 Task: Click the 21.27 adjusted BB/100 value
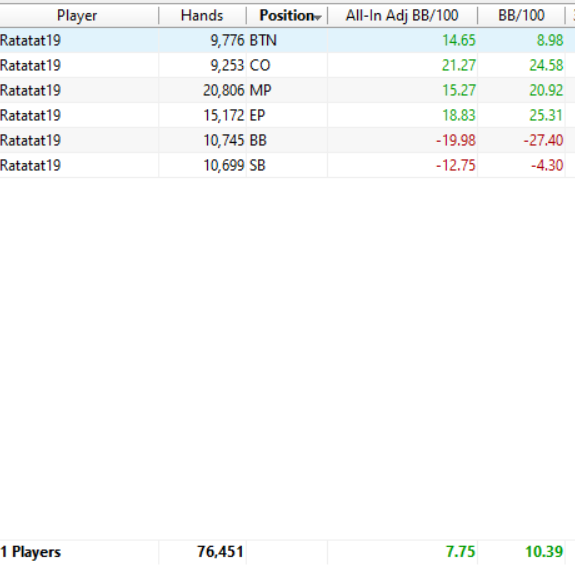[459, 65]
